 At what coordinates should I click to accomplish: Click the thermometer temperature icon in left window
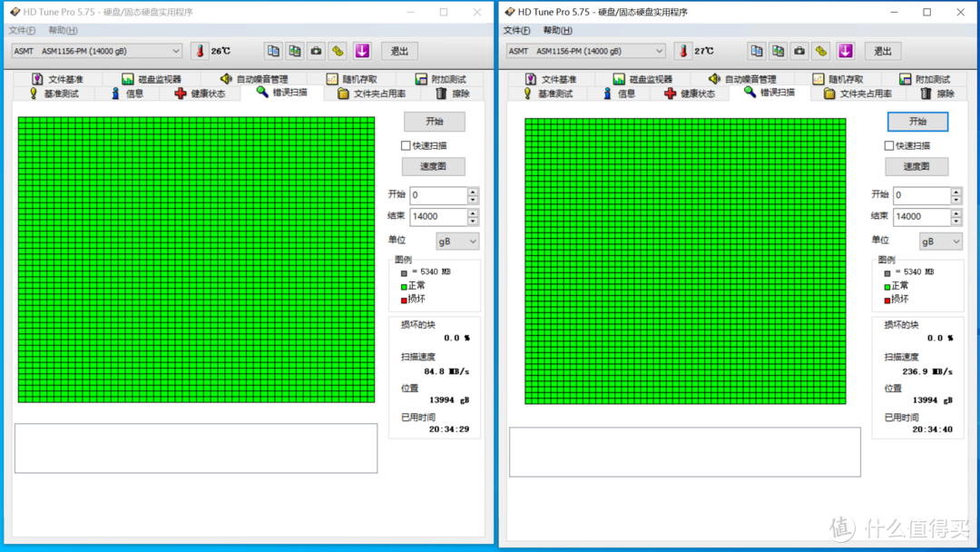pos(200,51)
